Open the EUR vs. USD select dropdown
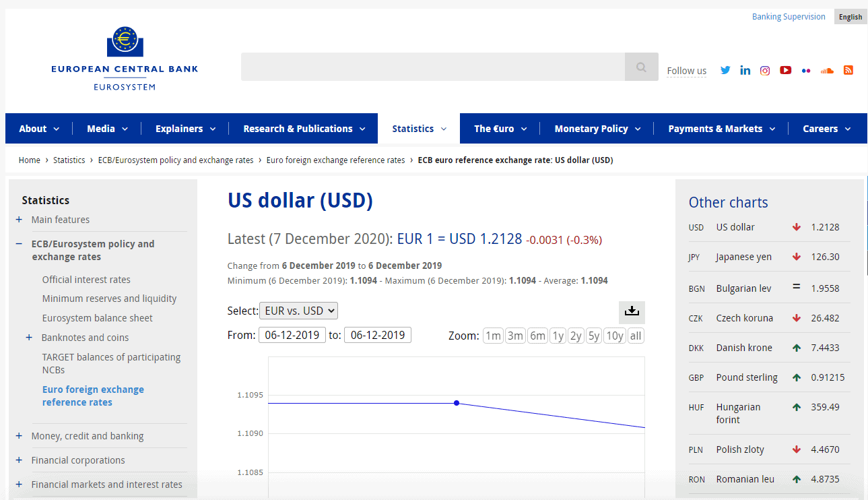 298,311
